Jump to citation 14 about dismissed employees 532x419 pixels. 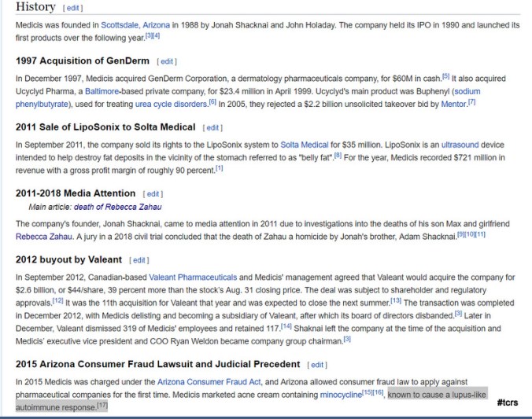(x=287, y=325)
